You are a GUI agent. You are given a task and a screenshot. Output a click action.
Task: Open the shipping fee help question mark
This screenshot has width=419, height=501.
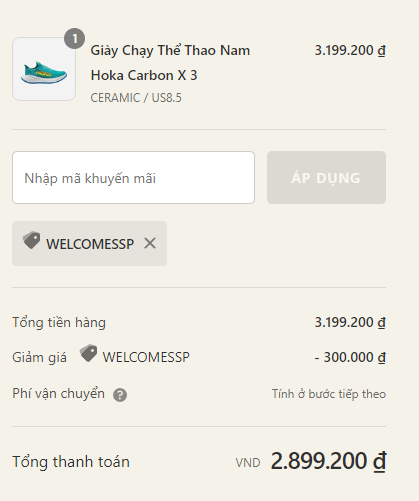120,395
